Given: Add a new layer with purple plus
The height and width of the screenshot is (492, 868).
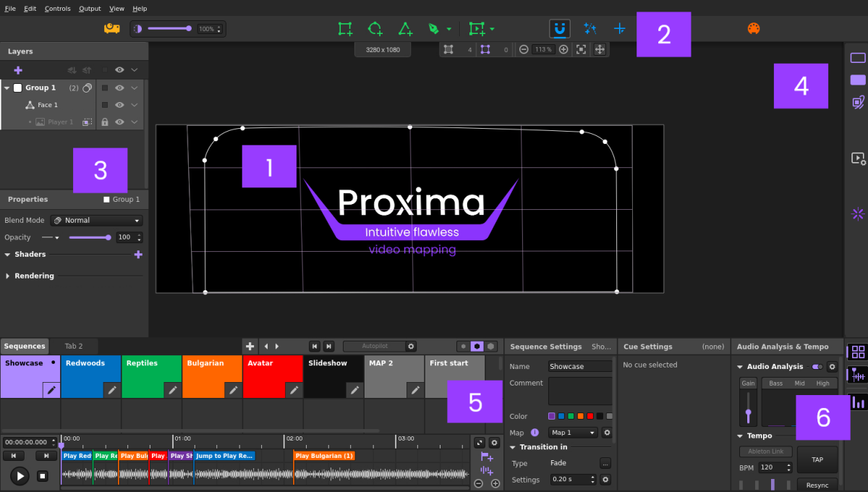Looking at the screenshot, I should 18,69.
